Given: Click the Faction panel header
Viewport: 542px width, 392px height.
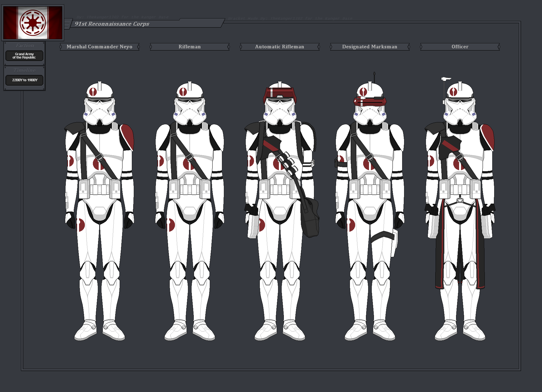Looking at the screenshot, I should [x=25, y=46].
